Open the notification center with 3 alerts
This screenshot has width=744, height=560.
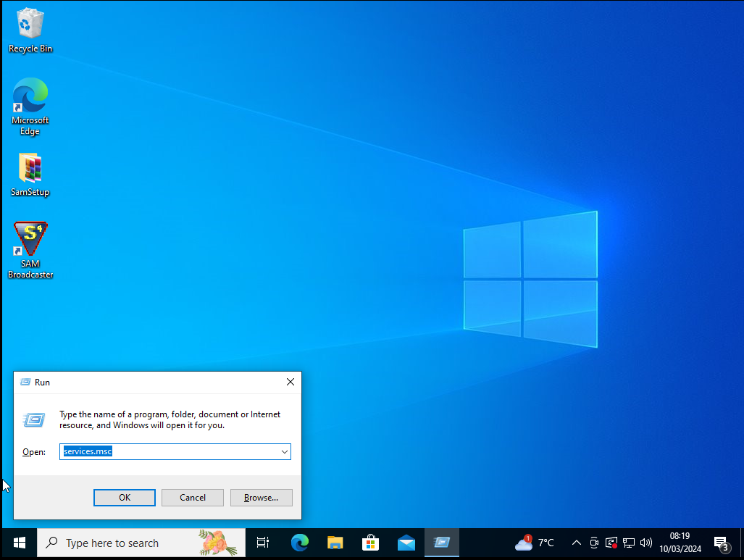click(721, 543)
